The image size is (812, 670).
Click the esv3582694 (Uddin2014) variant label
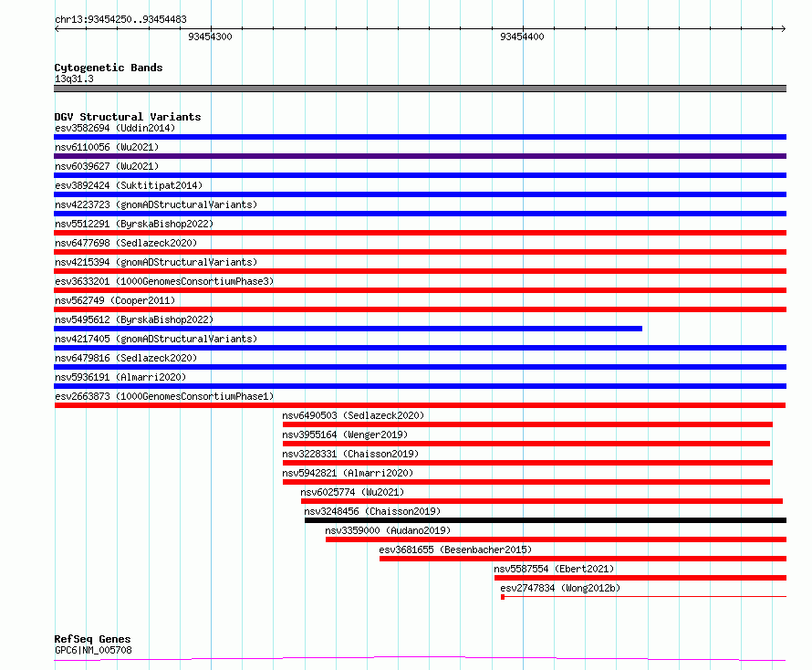pyautogui.click(x=115, y=128)
